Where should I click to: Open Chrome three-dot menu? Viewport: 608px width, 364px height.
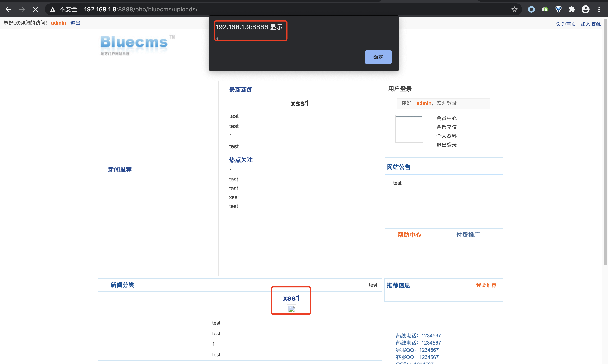click(x=599, y=9)
